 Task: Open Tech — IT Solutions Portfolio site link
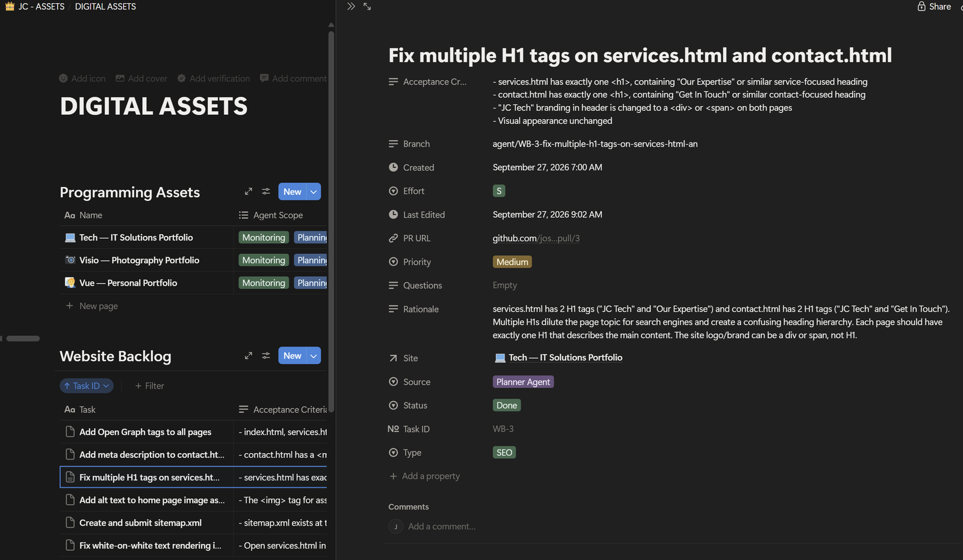(x=558, y=357)
